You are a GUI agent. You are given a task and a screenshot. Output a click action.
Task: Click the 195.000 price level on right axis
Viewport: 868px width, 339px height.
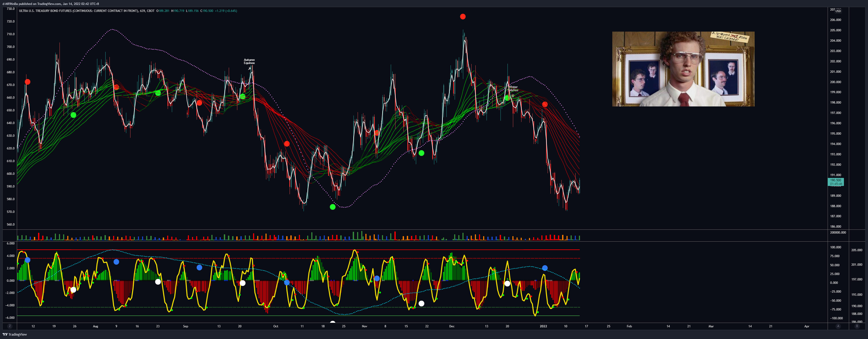(836, 134)
